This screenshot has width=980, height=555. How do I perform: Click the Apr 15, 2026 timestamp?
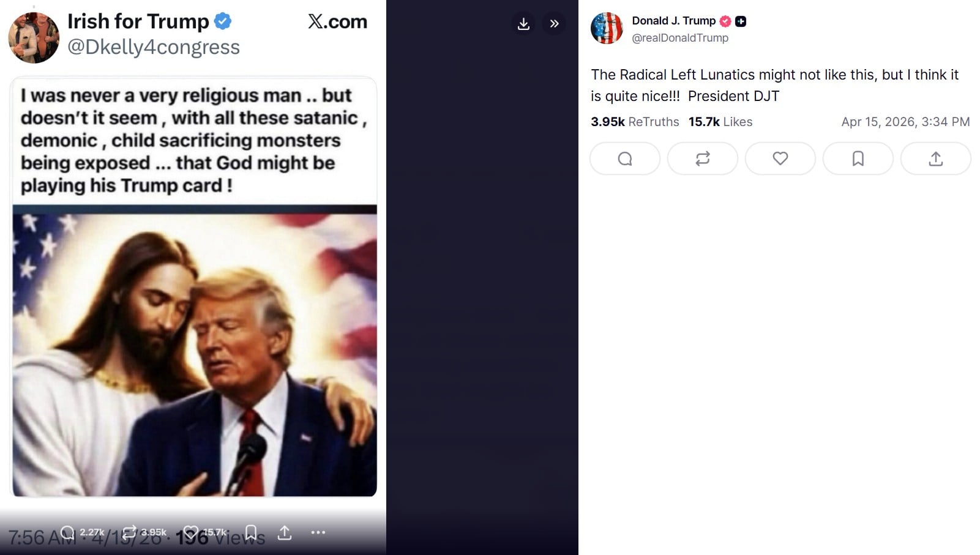pyautogui.click(x=905, y=122)
